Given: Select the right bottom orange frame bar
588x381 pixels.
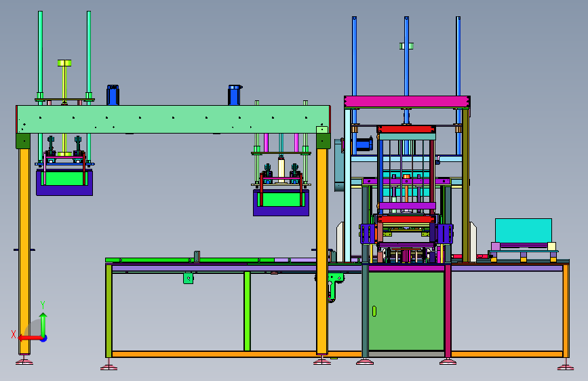Looking at the screenshot, I should pyautogui.click(x=507, y=354).
